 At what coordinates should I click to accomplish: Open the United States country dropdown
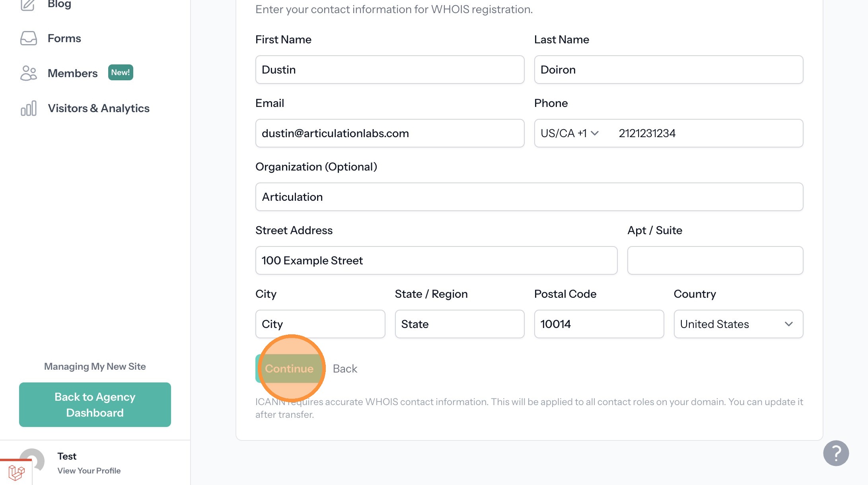[x=738, y=324]
